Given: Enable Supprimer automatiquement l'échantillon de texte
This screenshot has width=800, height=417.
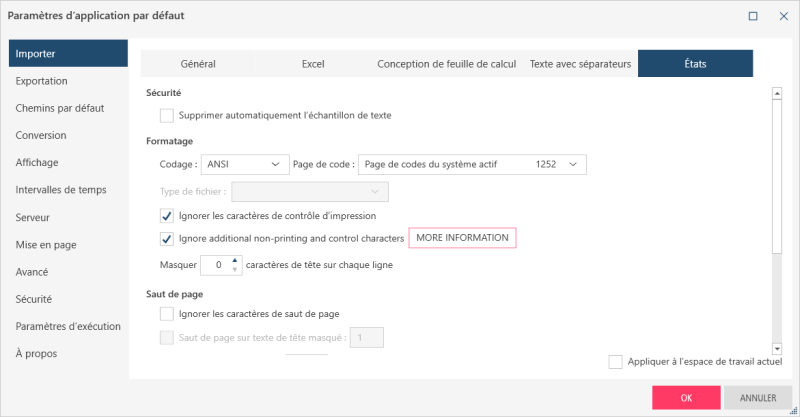Looking at the screenshot, I should coord(167,115).
